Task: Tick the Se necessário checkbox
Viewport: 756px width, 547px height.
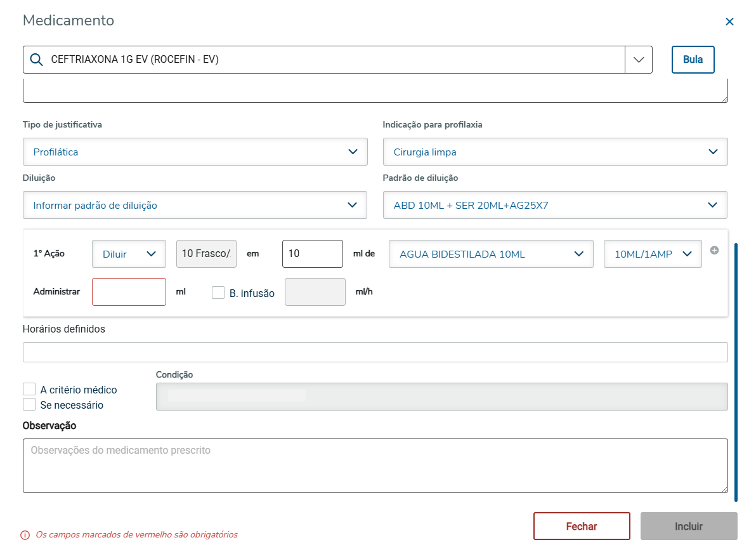Action: pyautogui.click(x=29, y=404)
